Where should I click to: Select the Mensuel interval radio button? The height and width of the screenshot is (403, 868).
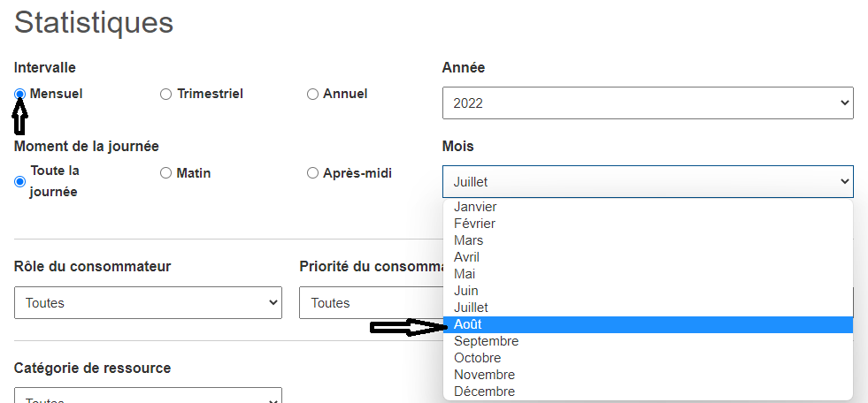pos(20,95)
